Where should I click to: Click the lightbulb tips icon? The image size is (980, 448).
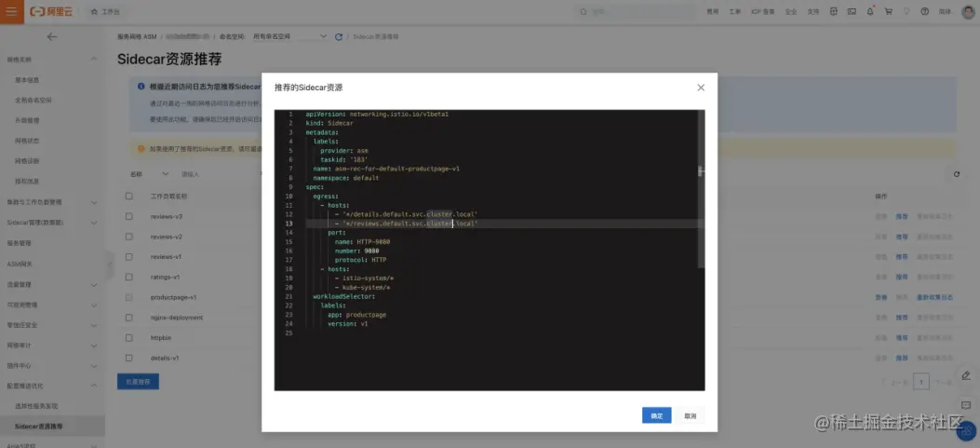click(x=906, y=12)
